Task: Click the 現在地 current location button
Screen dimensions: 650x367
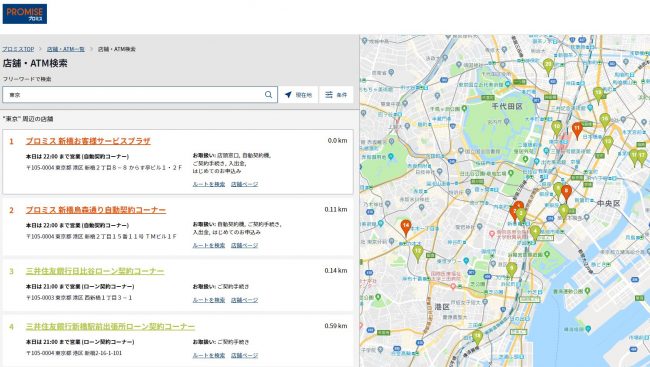Action: tap(298, 95)
